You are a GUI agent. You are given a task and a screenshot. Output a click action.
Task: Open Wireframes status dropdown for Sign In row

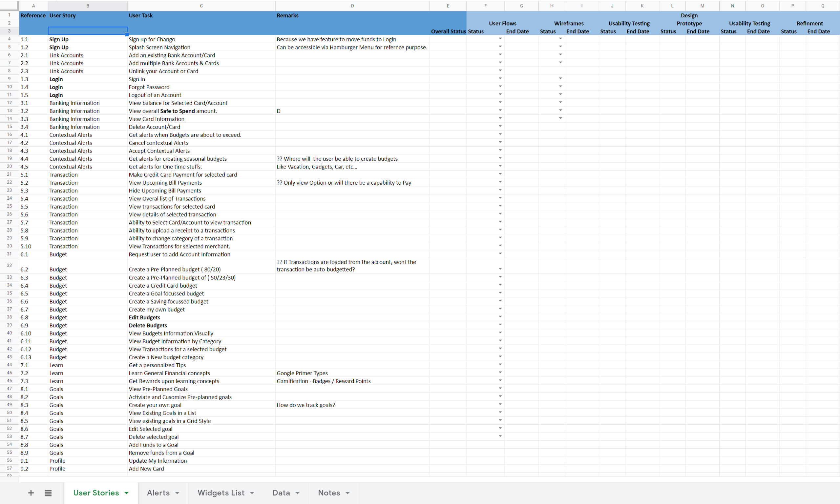[x=560, y=78]
